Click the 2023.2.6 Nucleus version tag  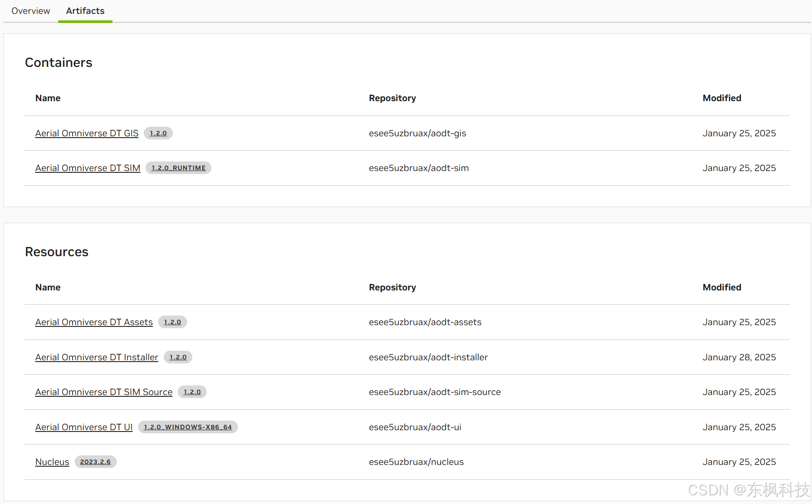(96, 462)
